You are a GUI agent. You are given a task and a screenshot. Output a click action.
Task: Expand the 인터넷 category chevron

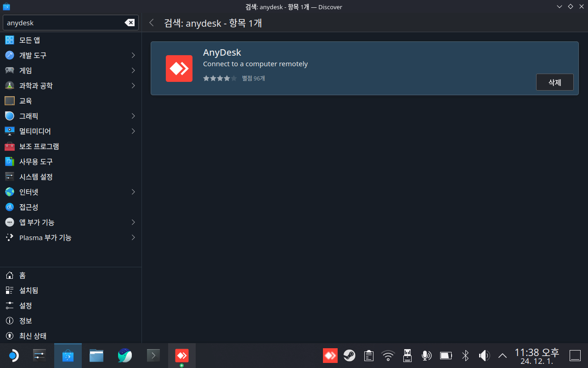133,192
